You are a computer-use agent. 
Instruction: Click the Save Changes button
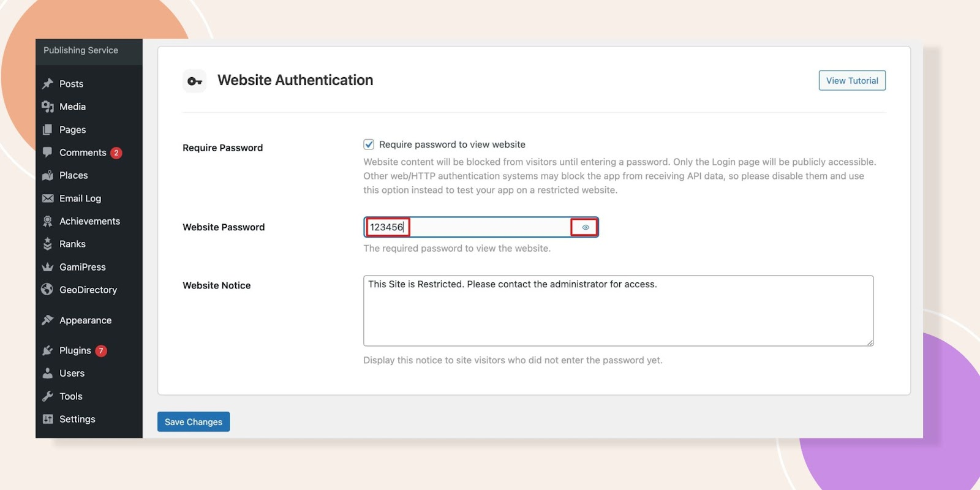point(194,422)
